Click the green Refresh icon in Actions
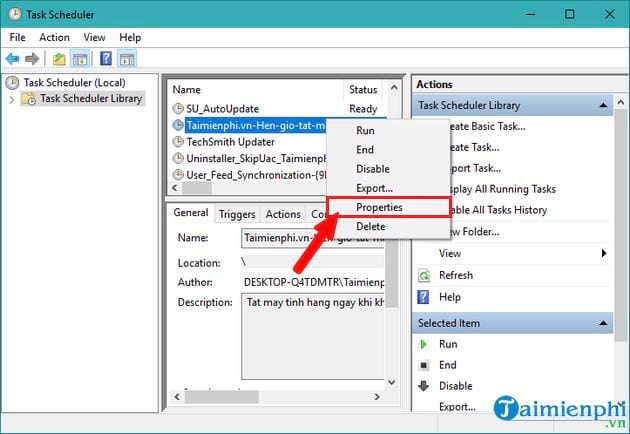 coord(424,276)
